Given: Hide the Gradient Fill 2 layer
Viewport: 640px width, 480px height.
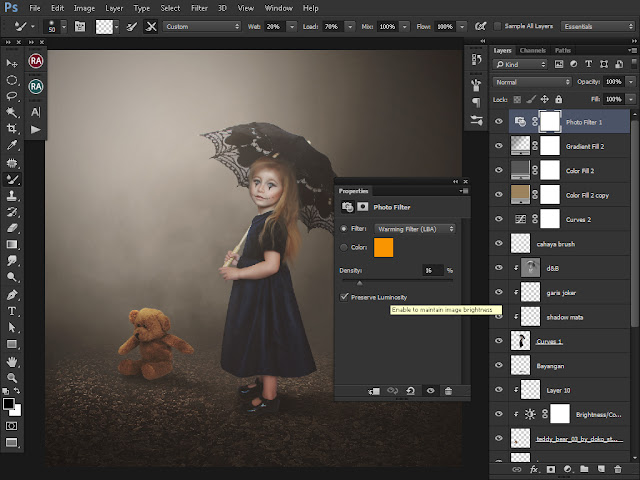Looking at the screenshot, I should pos(499,146).
